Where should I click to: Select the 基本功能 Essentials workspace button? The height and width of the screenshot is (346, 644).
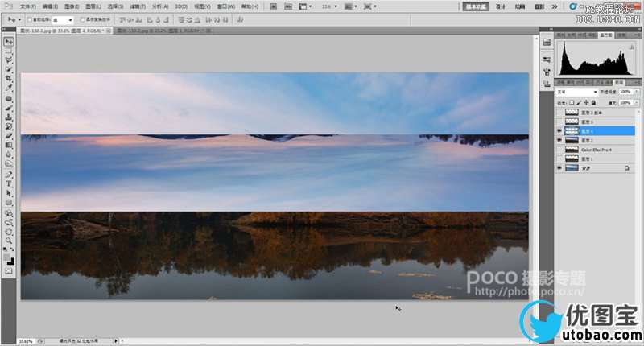[x=476, y=6]
